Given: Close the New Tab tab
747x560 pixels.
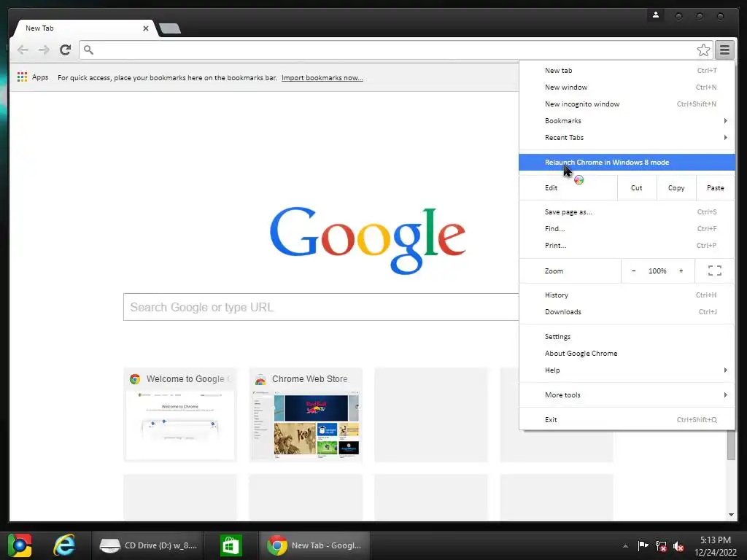Looking at the screenshot, I should pos(146,28).
